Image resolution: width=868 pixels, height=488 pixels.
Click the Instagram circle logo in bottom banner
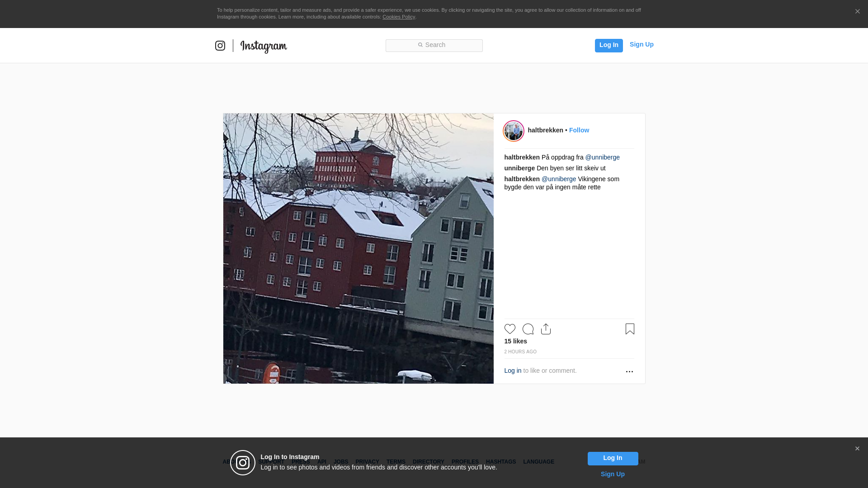point(243,463)
